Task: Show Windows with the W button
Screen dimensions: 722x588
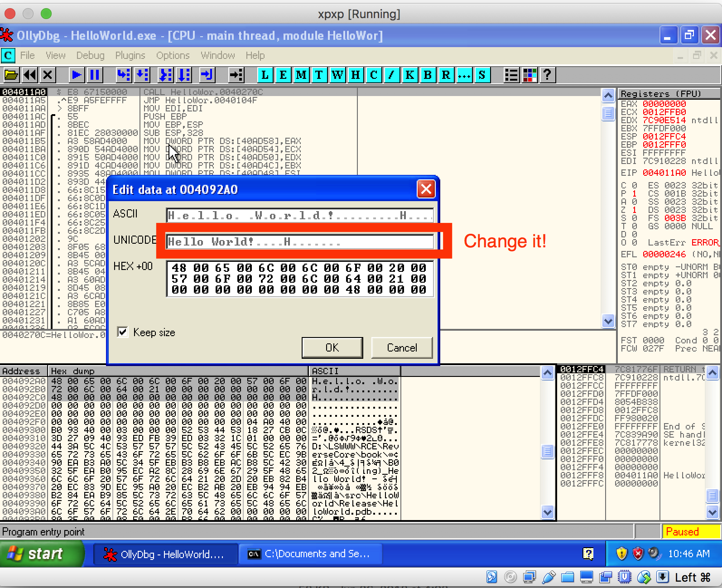Action: (x=337, y=75)
